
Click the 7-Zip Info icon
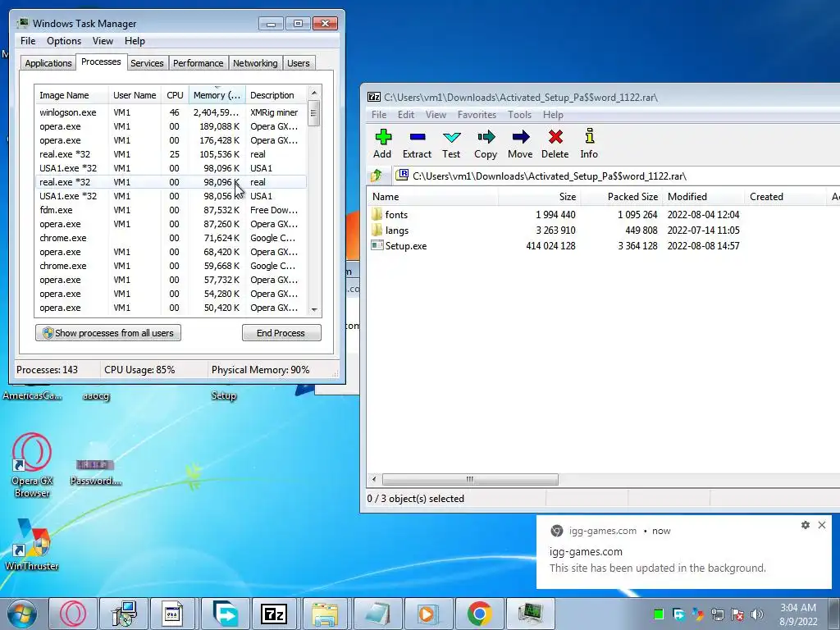tap(589, 136)
